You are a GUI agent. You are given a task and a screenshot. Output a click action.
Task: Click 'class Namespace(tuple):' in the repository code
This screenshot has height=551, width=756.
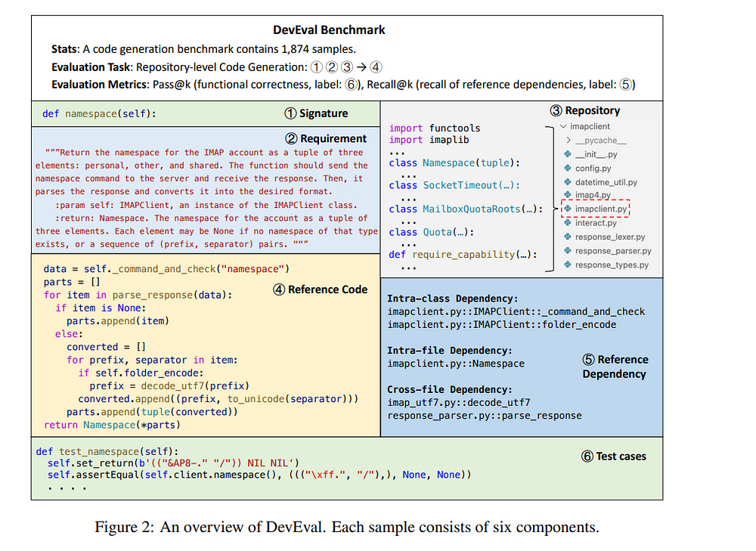pos(454,163)
